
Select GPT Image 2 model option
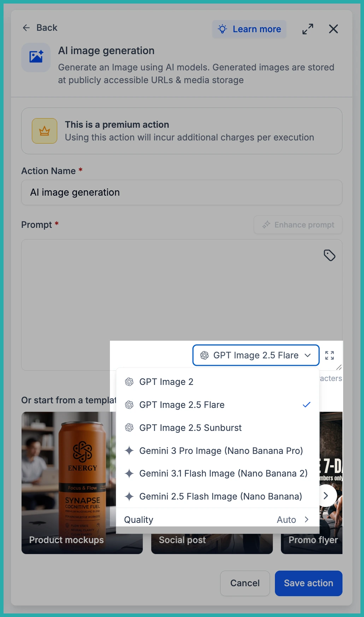[x=218, y=382]
